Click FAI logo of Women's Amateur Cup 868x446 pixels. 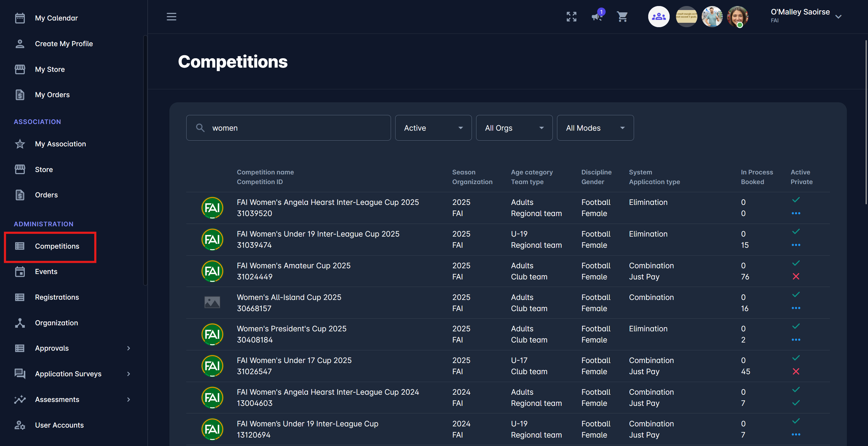[x=212, y=271]
